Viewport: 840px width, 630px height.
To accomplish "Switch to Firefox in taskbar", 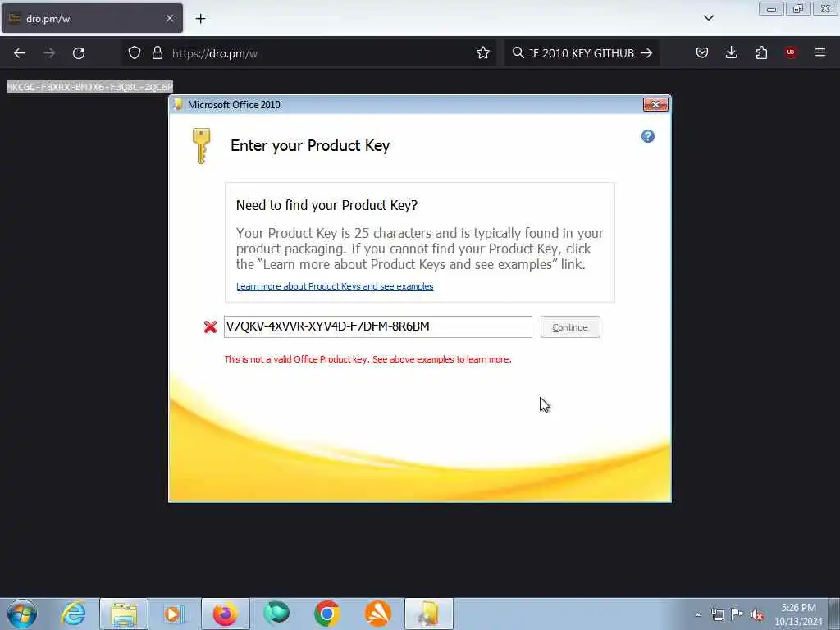I will coord(225,614).
